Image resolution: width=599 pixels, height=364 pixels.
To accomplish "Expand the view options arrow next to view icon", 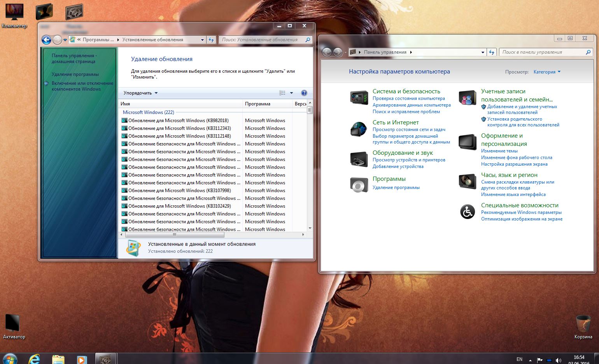I will click(x=291, y=93).
